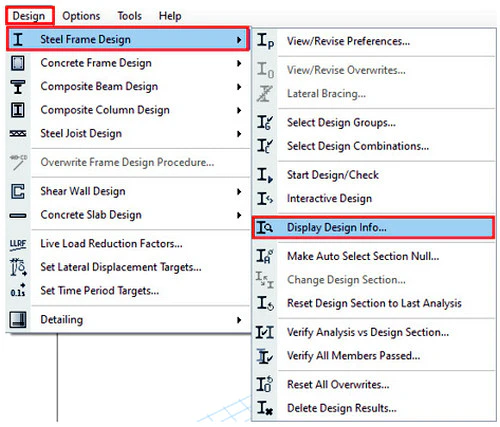Click the Verify All Members Passed icon
The height and width of the screenshot is (427, 500).
pos(265,356)
